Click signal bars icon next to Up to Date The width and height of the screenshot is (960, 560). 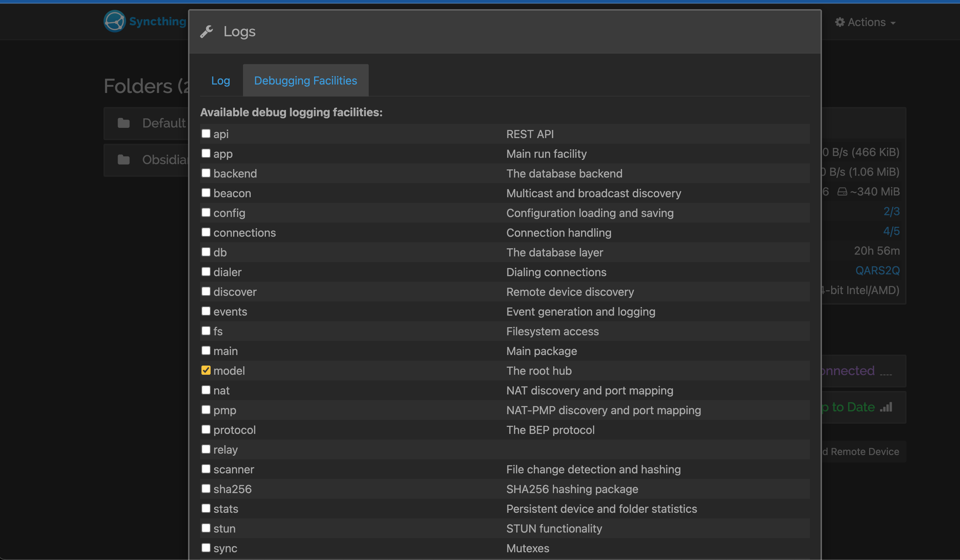point(886,407)
